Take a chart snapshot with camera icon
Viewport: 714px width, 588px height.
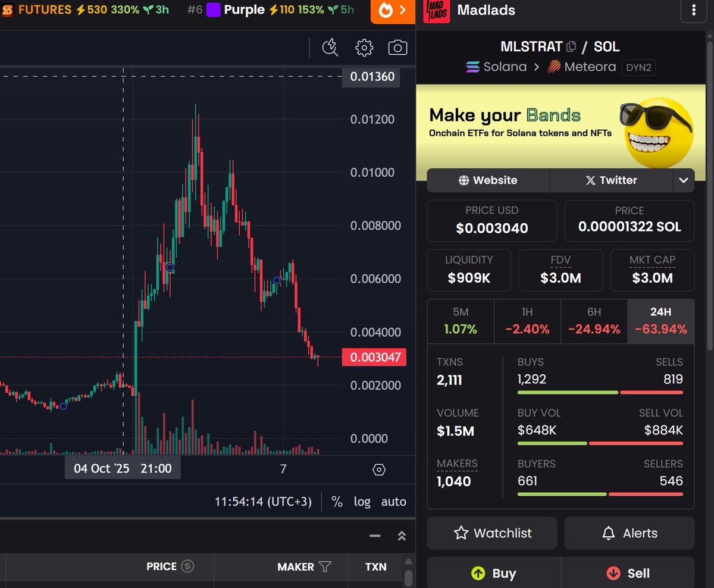397,48
